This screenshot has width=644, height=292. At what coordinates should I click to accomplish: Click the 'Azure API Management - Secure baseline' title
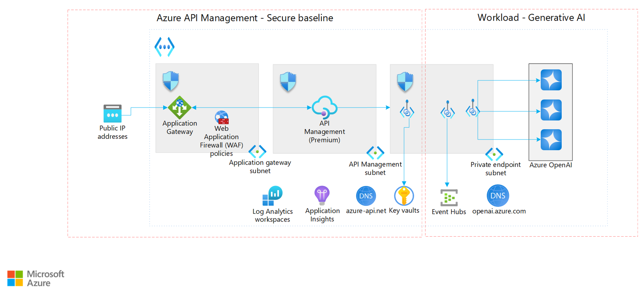tap(245, 18)
